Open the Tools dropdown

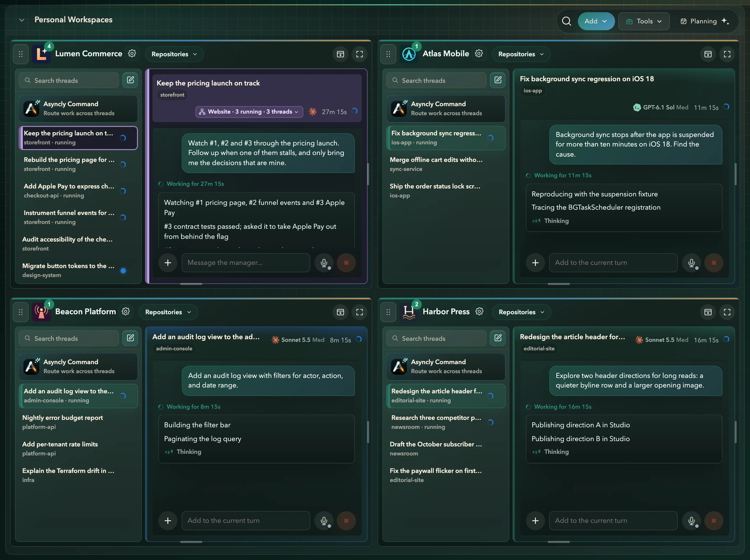(644, 21)
